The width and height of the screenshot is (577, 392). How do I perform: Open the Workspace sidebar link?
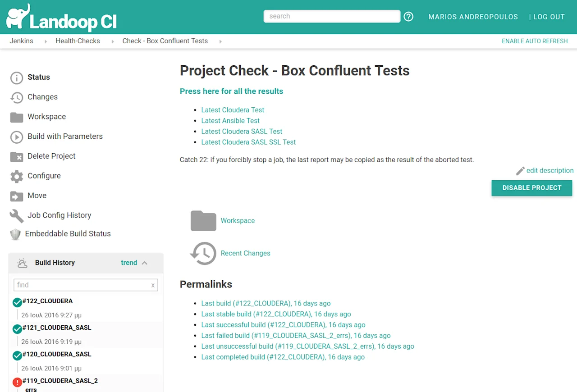click(x=46, y=117)
